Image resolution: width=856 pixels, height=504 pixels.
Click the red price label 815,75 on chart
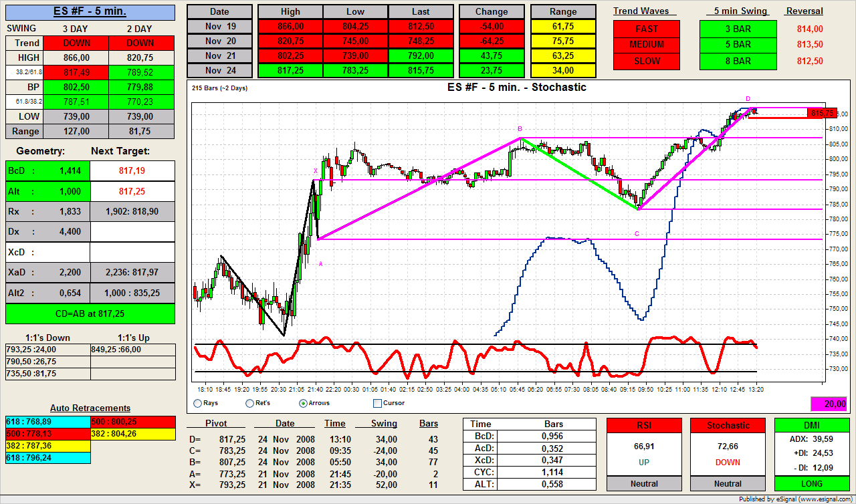(x=822, y=114)
